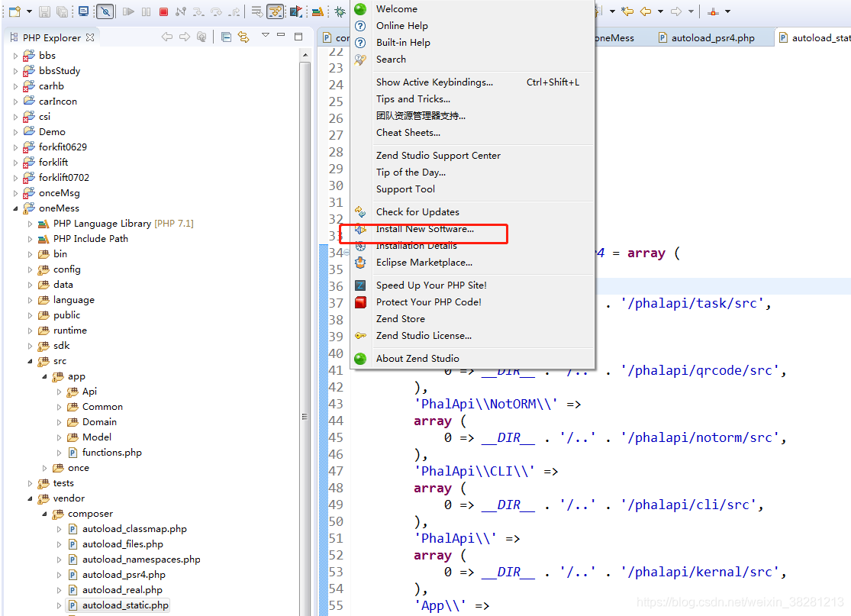The height and width of the screenshot is (616, 851).
Task: Click the yellow Back navigation arrow
Action: tap(646, 11)
